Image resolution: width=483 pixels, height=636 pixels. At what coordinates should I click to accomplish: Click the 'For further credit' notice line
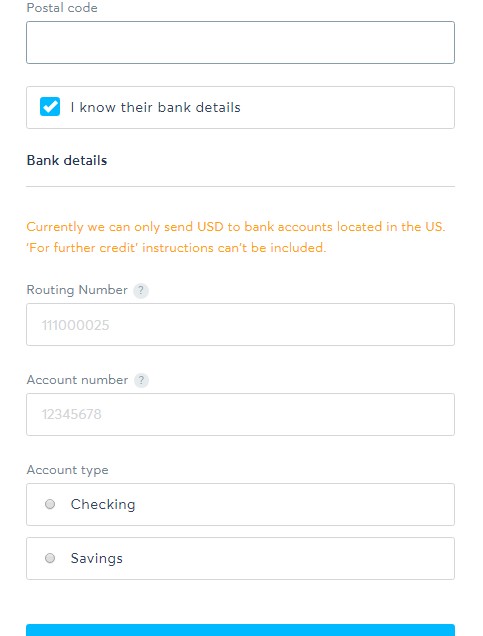176,247
